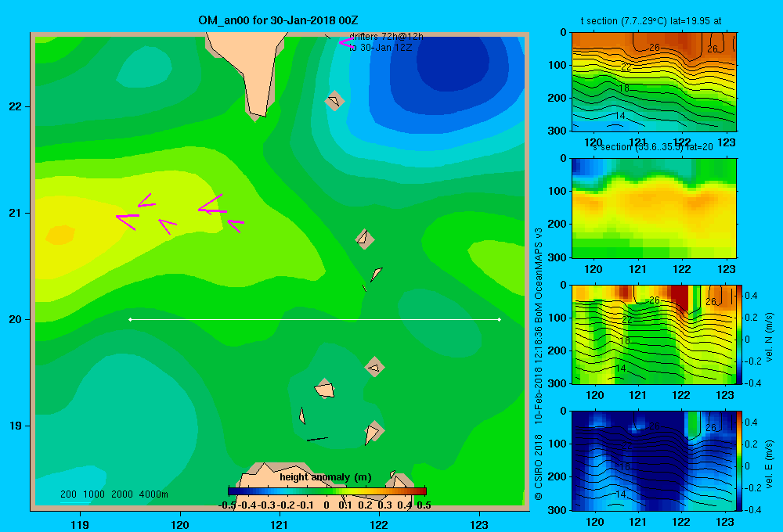Click the depth 200 label on salinity section axis
Screen dimensions: 783x532
[x=558, y=224]
